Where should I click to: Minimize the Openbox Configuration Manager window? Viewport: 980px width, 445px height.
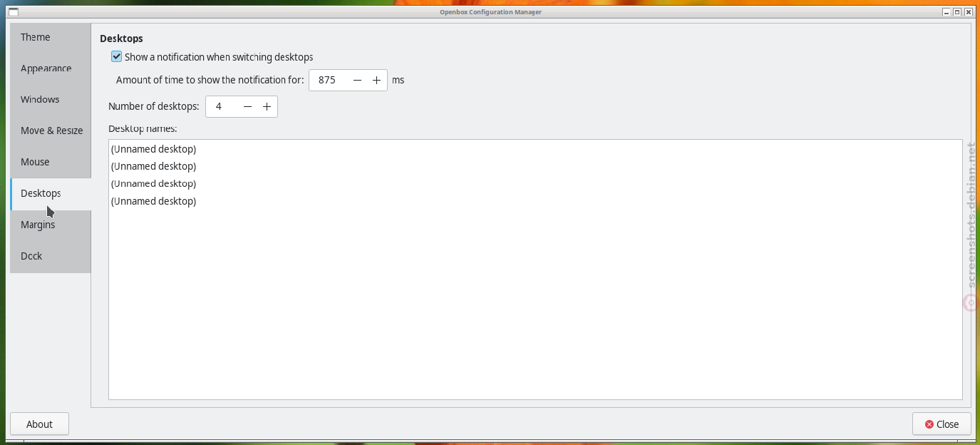[947, 12]
